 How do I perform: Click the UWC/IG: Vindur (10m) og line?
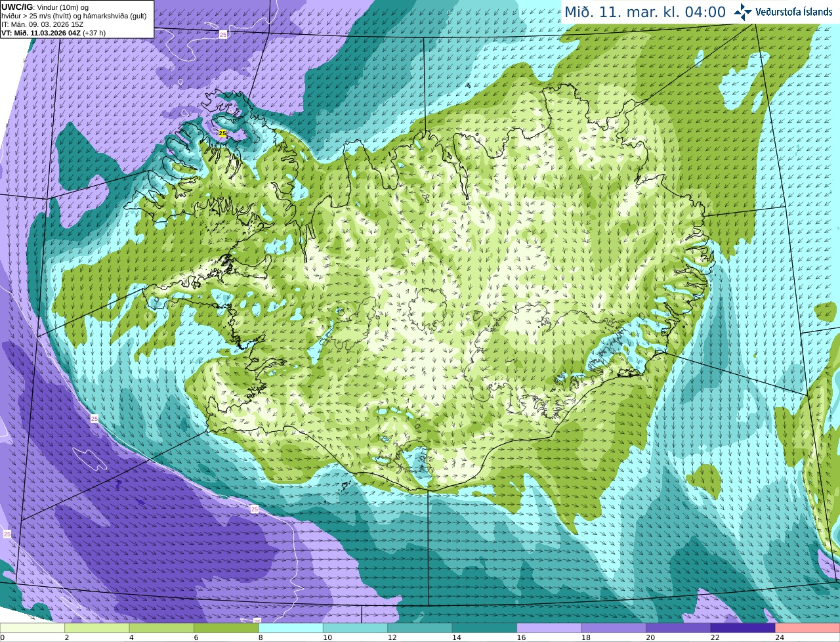coord(45,7)
